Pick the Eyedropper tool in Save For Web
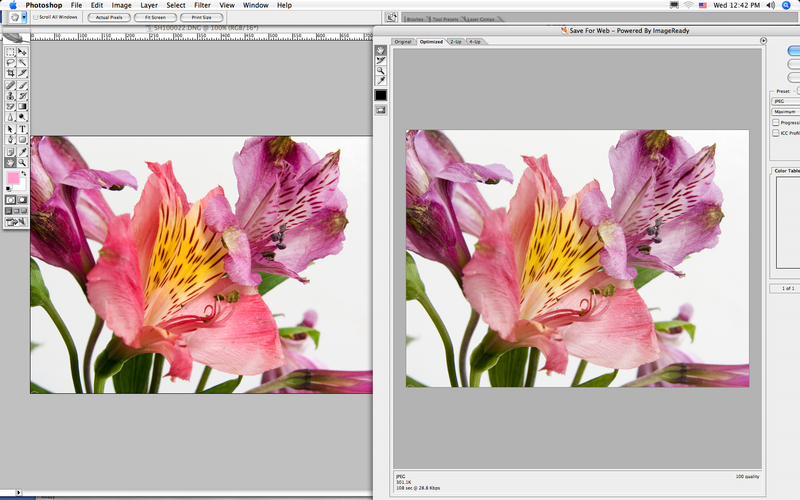The image size is (800, 500). click(x=381, y=80)
